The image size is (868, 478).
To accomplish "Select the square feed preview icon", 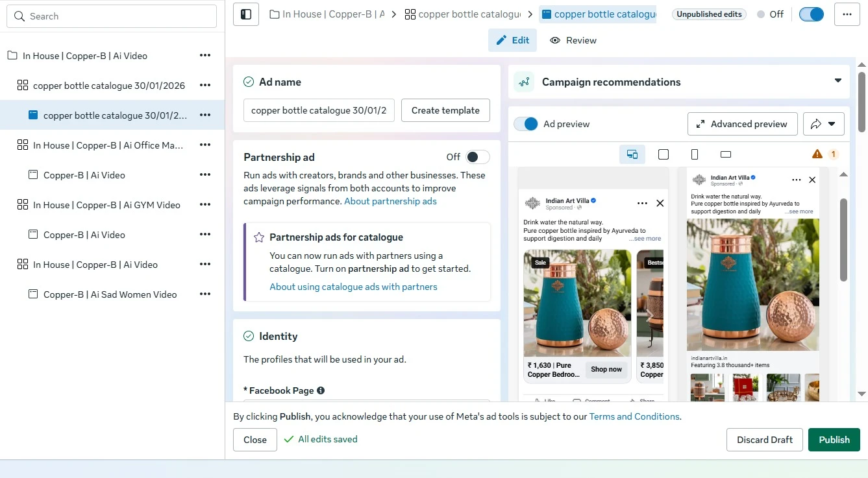I will point(663,154).
